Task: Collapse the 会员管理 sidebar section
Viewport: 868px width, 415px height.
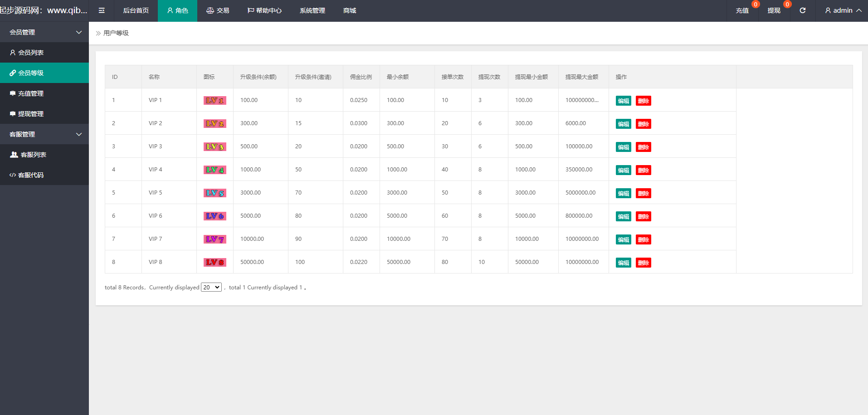Action: click(x=44, y=32)
